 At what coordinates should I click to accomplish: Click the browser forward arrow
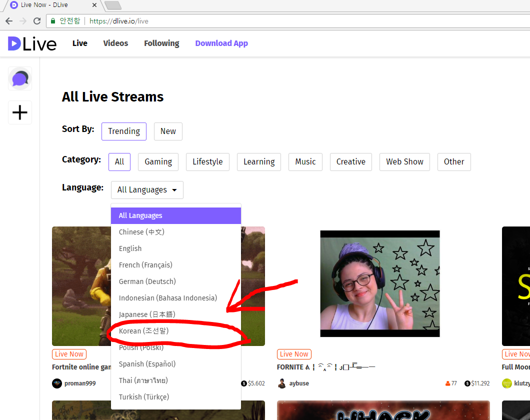(23, 21)
